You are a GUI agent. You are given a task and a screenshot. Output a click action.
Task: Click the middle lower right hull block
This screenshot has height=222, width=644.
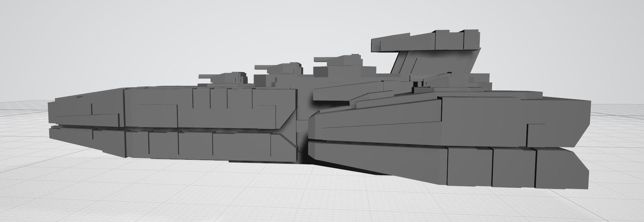(513, 167)
